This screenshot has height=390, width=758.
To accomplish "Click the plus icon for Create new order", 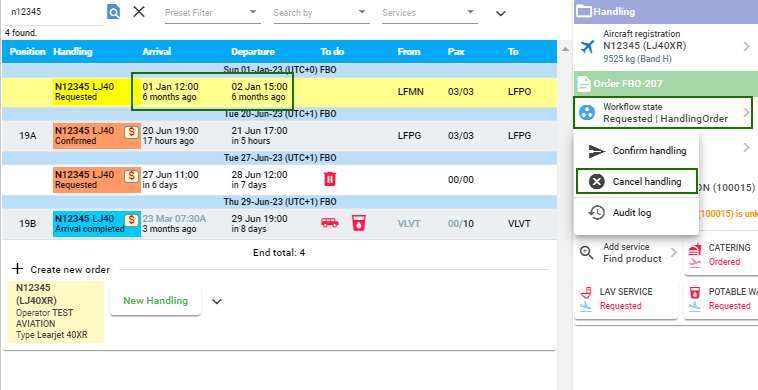I will coord(17,269).
